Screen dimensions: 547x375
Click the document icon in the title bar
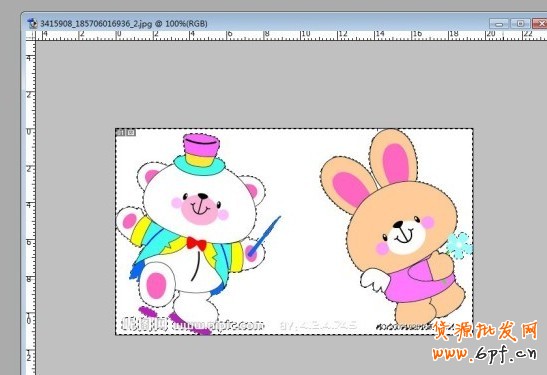pyautogui.click(x=32, y=23)
